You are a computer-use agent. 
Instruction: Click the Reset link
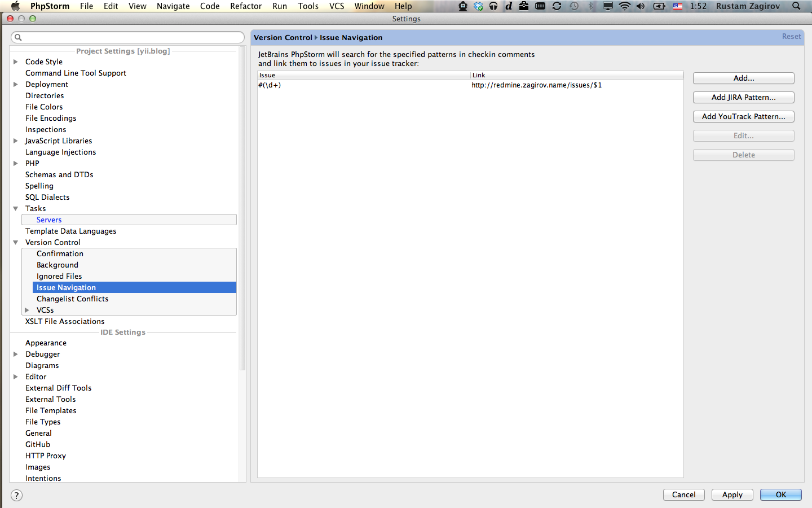click(x=791, y=37)
